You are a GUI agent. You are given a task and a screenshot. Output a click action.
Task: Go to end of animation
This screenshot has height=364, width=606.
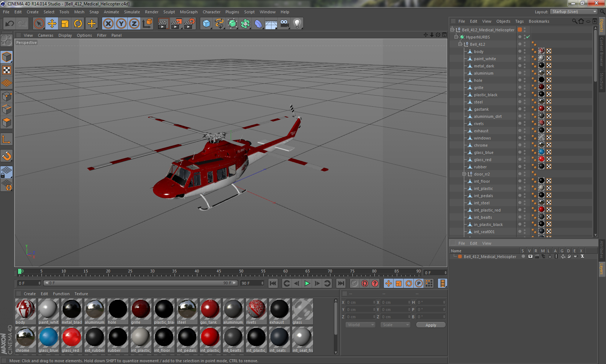pyautogui.click(x=341, y=283)
